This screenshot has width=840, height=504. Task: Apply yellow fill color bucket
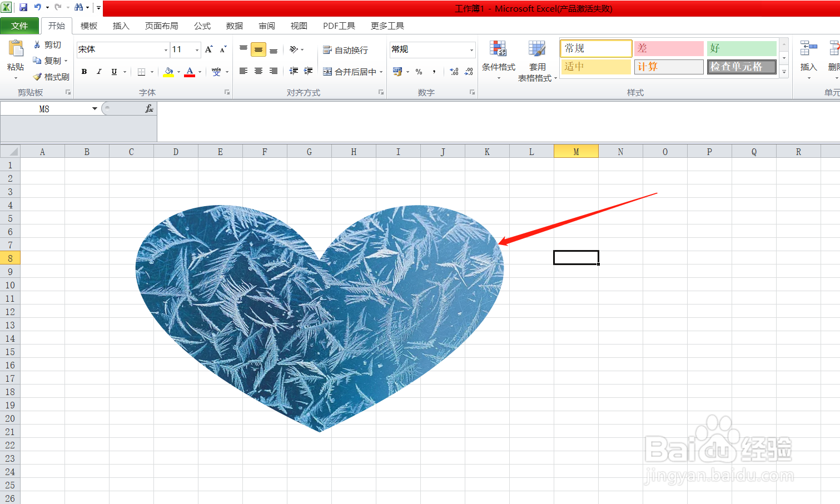(x=168, y=72)
